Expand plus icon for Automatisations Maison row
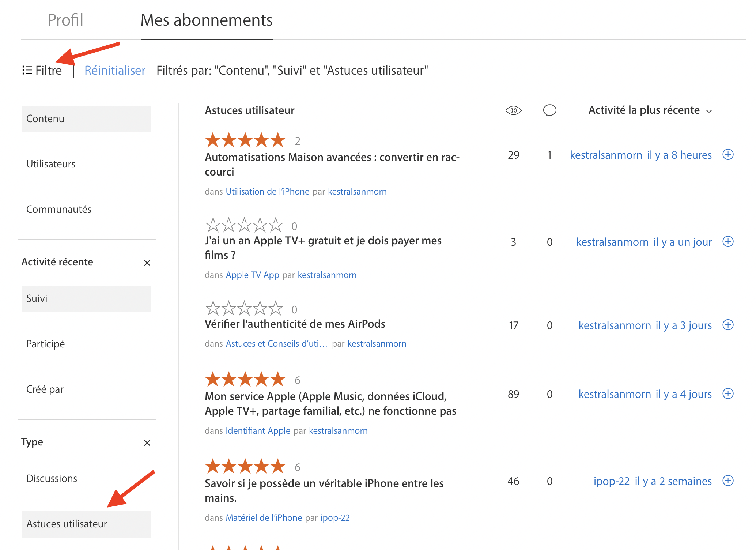This screenshot has width=756, height=550. coord(728,155)
